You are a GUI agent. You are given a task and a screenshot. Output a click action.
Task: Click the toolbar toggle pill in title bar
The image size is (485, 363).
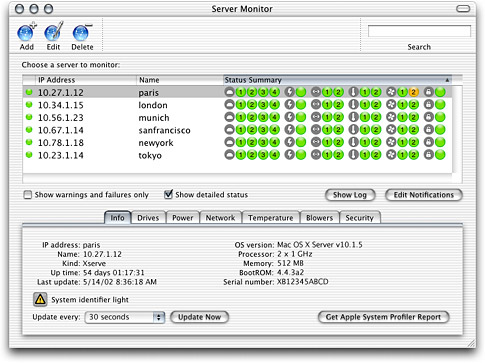463,9
